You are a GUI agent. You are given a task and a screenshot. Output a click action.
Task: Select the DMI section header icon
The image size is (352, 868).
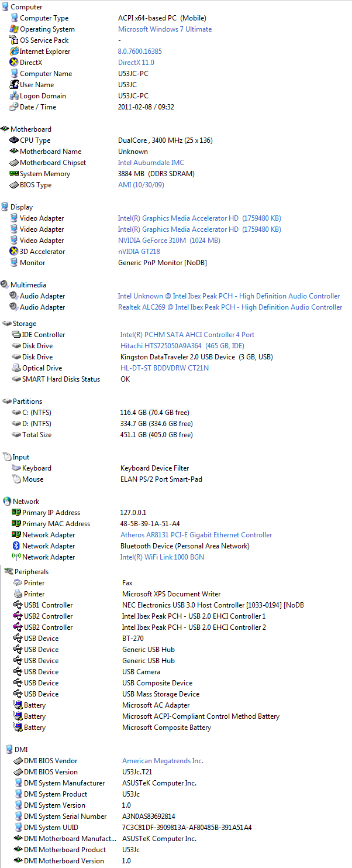point(9,750)
